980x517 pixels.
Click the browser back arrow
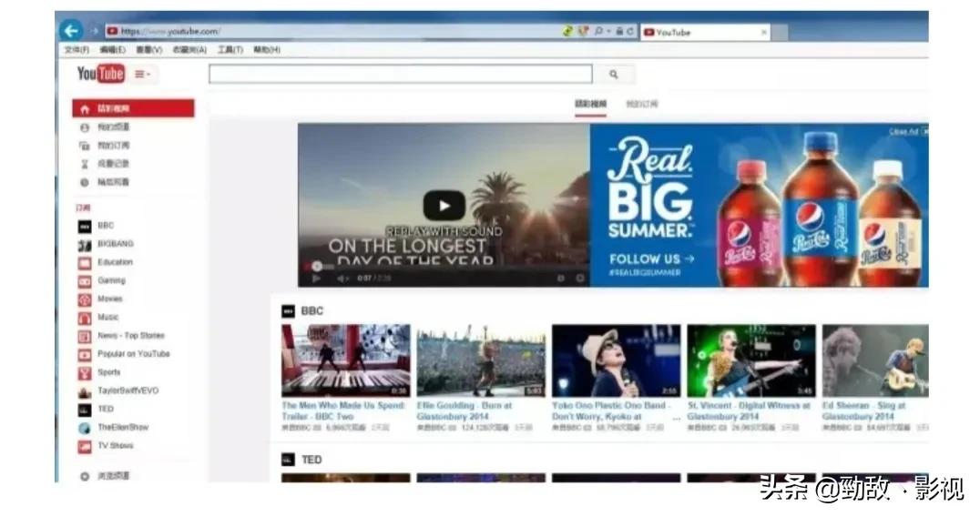pyautogui.click(x=71, y=31)
